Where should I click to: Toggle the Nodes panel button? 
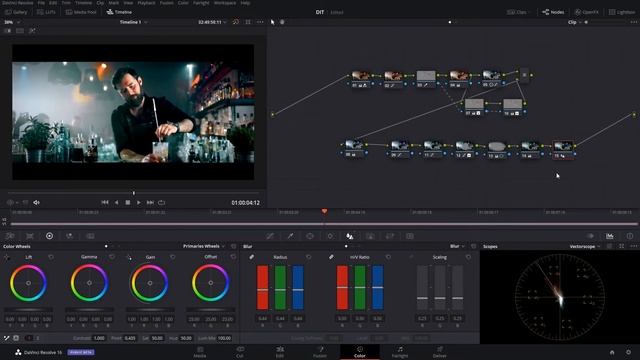(553, 12)
